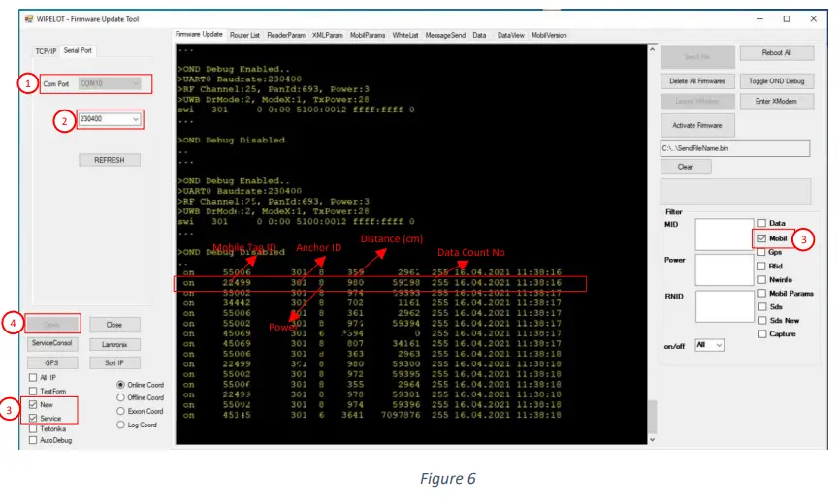The image size is (838, 504).
Task: Open the Router List tab
Action: [244, 35]
